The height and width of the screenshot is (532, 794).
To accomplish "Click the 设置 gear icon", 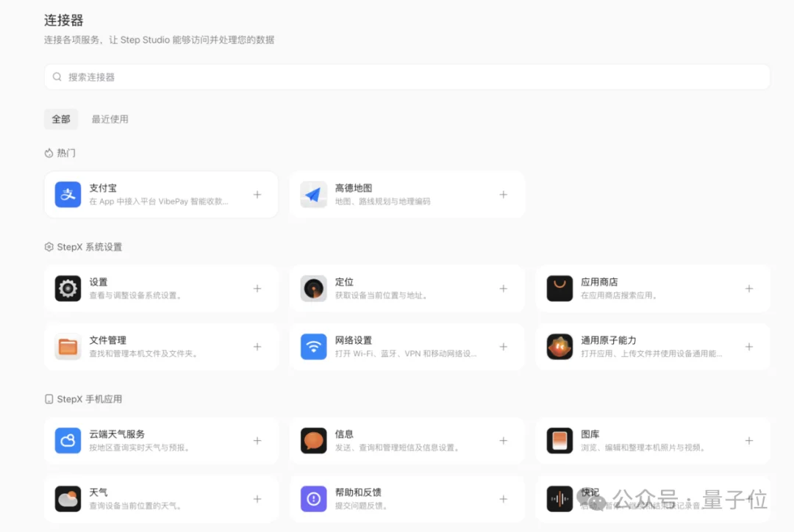I will point(68,289).
